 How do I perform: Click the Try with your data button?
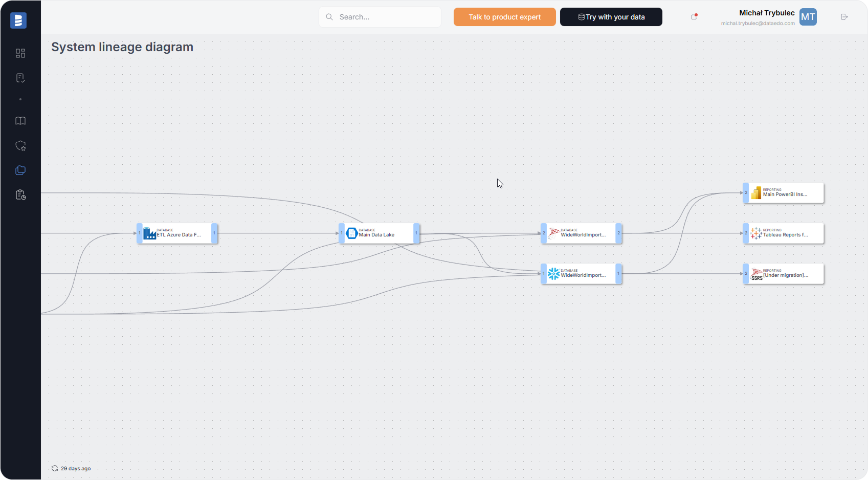pos(611,16)
